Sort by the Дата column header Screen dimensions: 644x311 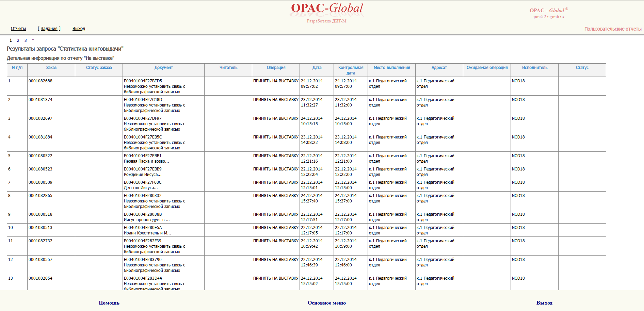317,68
